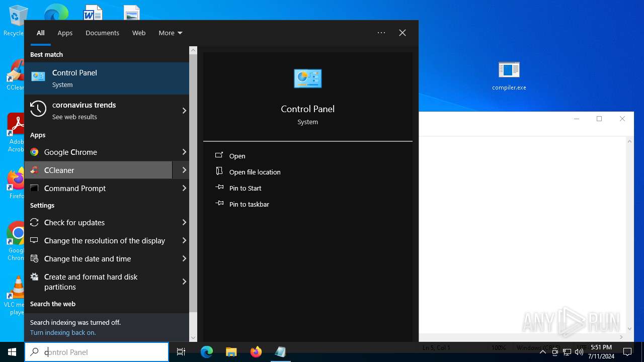Image resolution: width=644 pixels, height=362 pixels.
Task: Click the large Control Panel preview icon
Action: pyautogui.click(x=307, y=78)
